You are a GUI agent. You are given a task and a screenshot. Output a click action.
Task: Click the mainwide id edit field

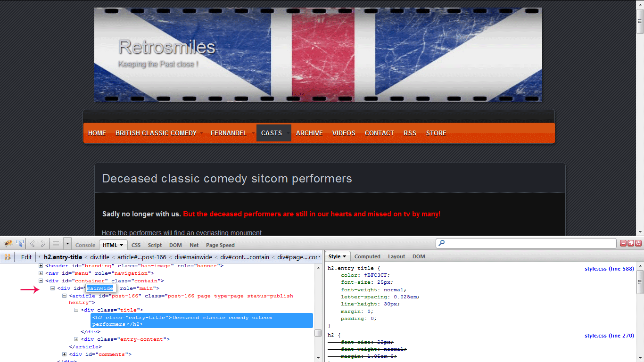100,288
